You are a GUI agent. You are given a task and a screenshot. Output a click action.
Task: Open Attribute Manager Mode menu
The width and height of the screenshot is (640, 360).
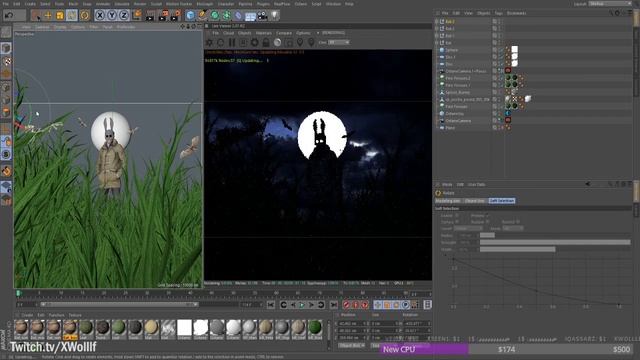click(x=447, y=184)
